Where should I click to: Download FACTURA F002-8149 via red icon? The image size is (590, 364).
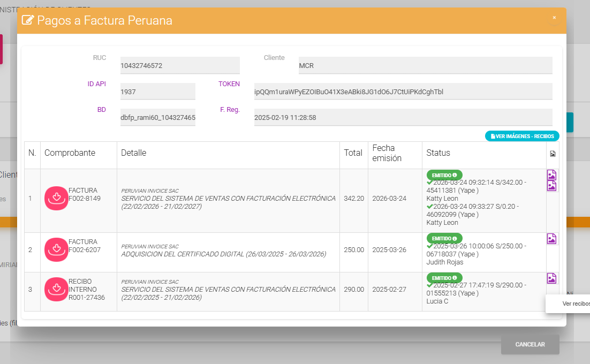[x=56, y=197]
